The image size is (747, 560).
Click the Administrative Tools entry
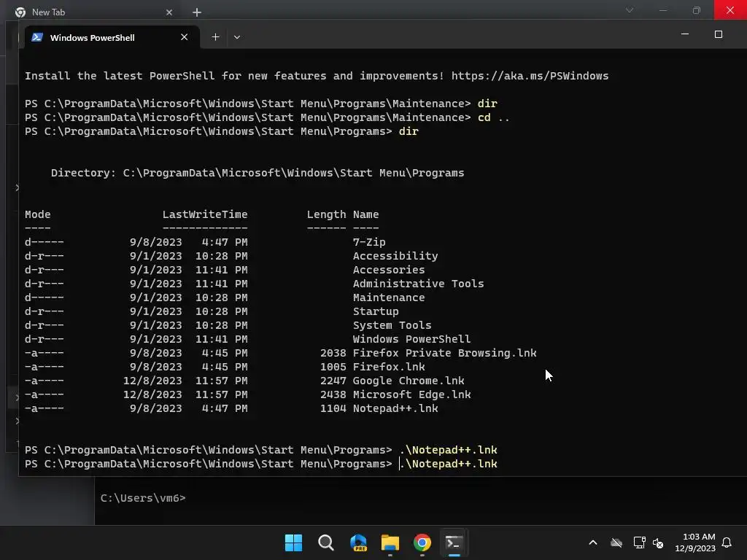418,284
